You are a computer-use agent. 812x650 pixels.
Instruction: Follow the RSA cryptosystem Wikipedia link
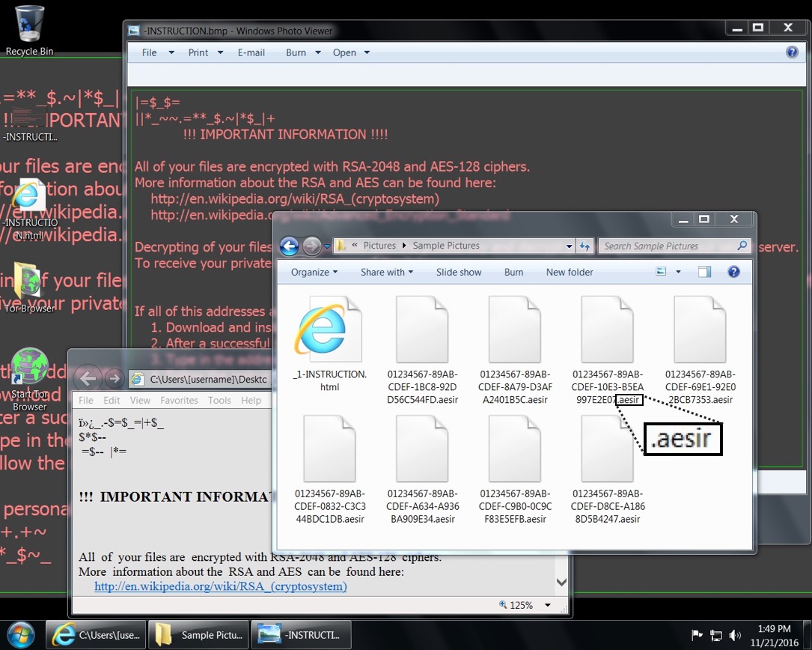click(221, 586)
